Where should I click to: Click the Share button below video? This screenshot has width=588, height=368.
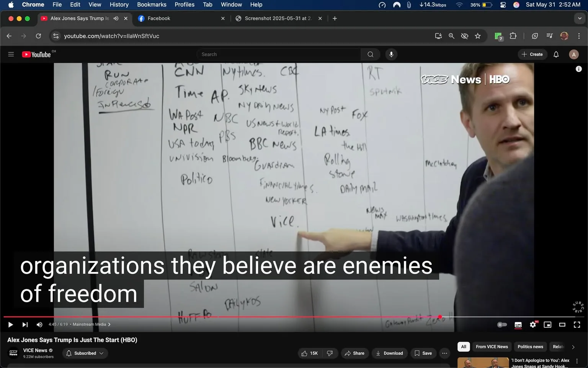(x=354, y=353)
